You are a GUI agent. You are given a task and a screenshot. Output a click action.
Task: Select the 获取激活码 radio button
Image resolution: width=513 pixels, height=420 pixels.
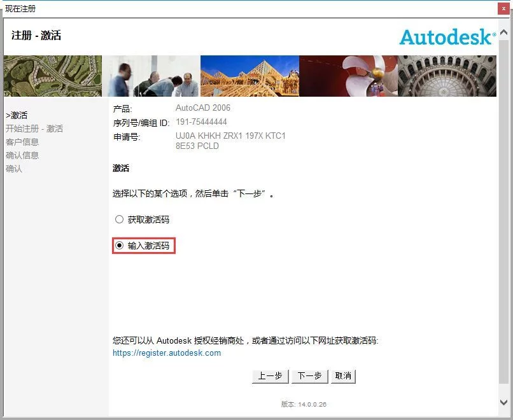point(119,219)
